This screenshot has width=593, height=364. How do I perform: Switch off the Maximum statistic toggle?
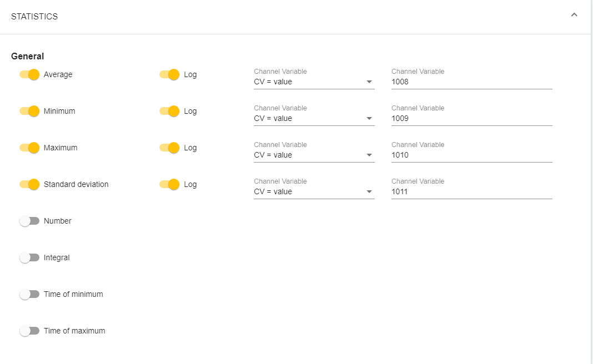point(29,148)
